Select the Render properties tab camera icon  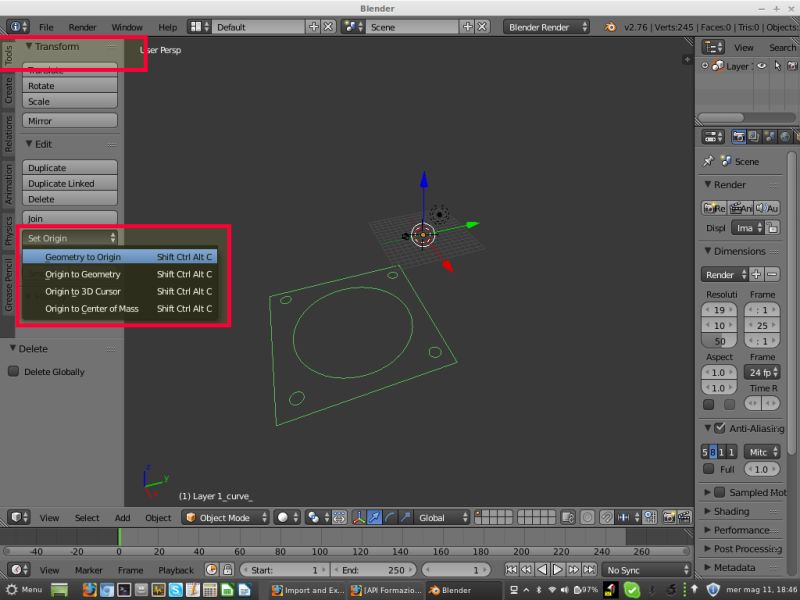(x=738, y=136)
